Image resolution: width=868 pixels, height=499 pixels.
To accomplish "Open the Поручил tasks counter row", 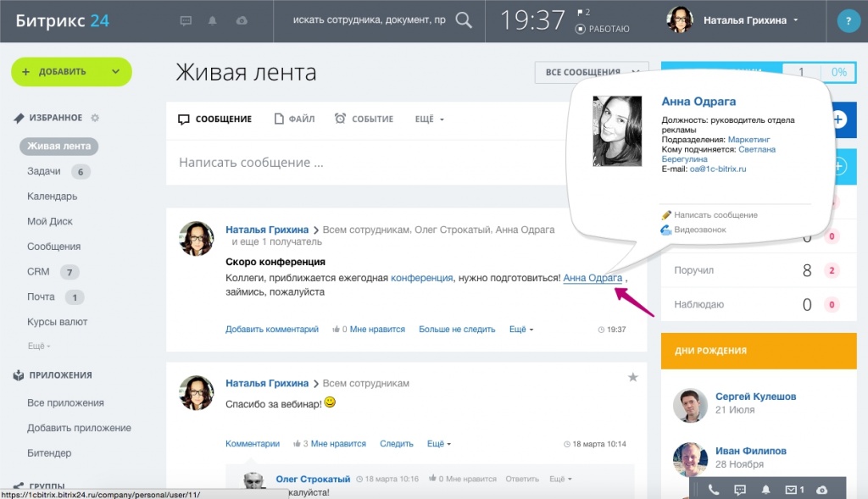I will (759, 270).
